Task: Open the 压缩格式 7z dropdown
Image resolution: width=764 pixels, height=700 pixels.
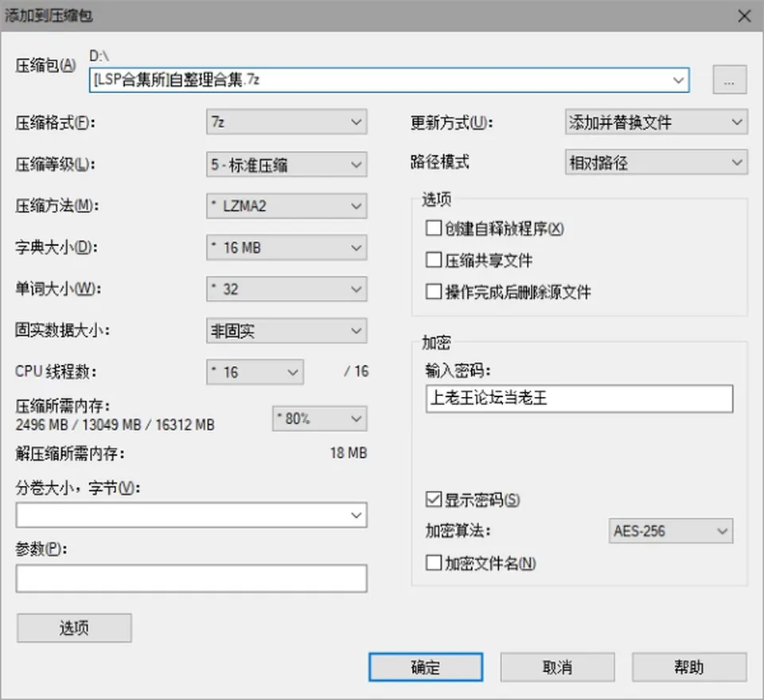Action: click(x=286, y=122)
